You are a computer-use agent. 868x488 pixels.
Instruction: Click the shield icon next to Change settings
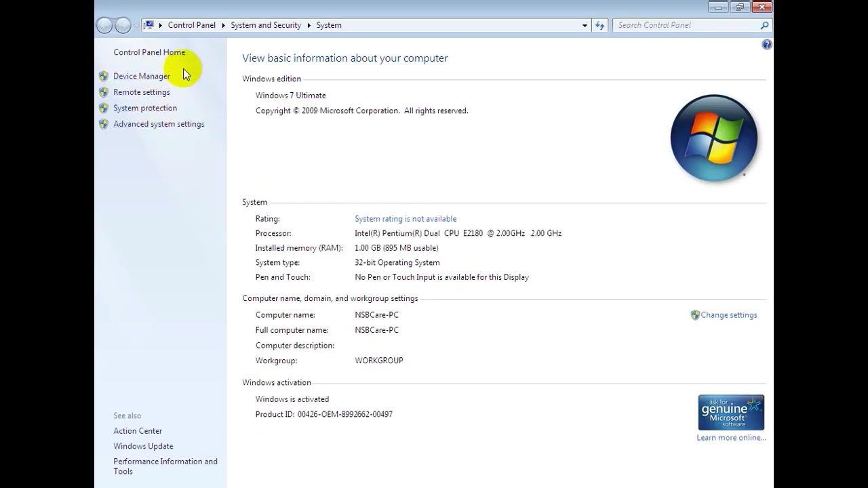coord(695,315)
